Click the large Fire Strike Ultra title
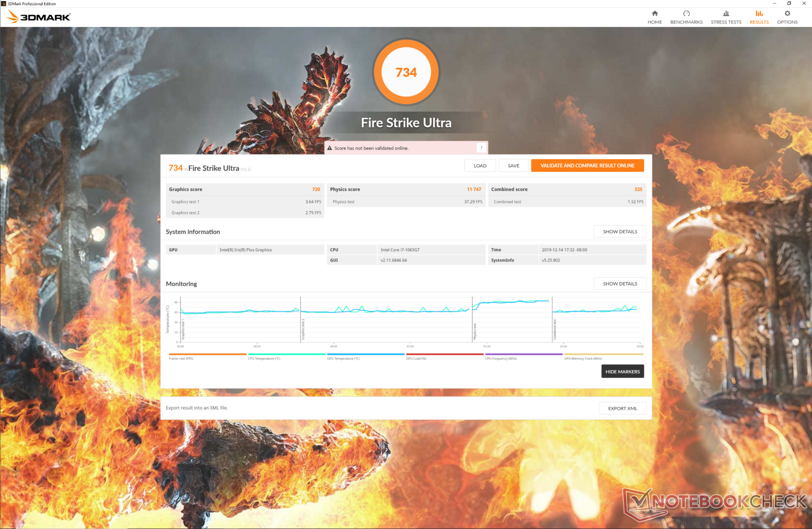Screen dimensions: 812x529 tap(406, 123)
